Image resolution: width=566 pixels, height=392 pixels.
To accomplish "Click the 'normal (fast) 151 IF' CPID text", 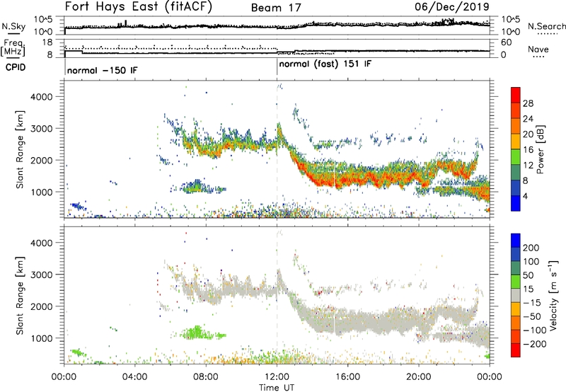I will point(325,64).
